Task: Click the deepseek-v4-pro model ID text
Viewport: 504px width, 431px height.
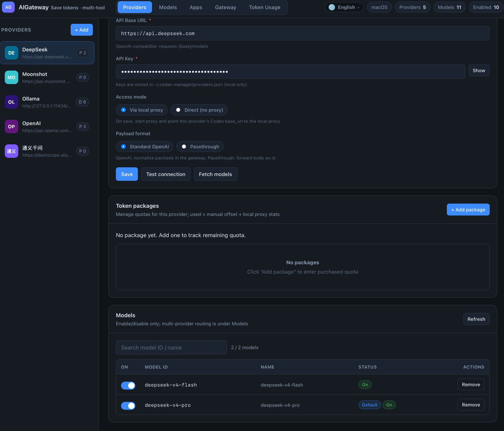Action: (x=168, y=405)
